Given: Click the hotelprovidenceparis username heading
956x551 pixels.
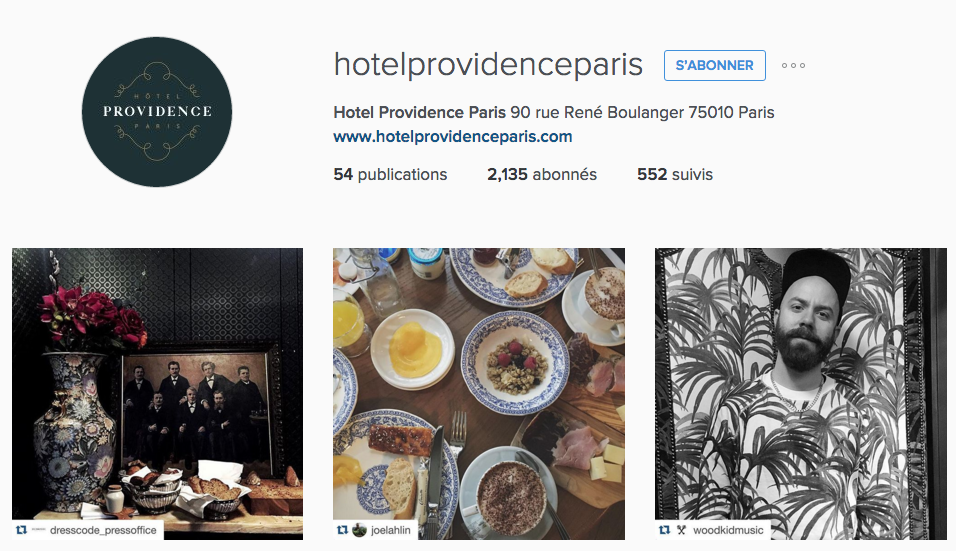Looking at the screenshot, I should (488, 65).
